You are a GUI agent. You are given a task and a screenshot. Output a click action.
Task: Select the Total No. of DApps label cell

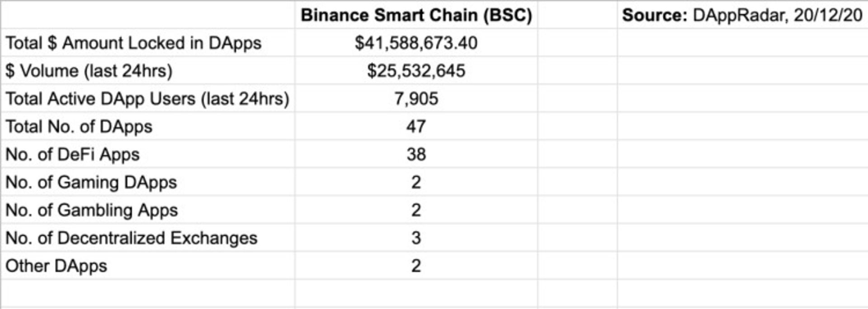point(79,127)
